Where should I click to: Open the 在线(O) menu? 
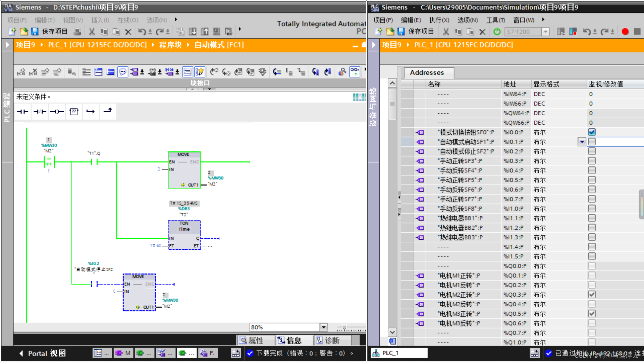(127, 20)
